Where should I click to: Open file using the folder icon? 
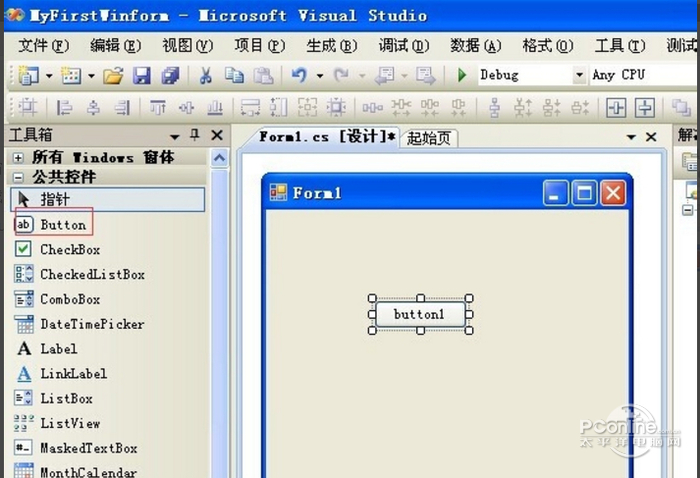click(113, 75)
